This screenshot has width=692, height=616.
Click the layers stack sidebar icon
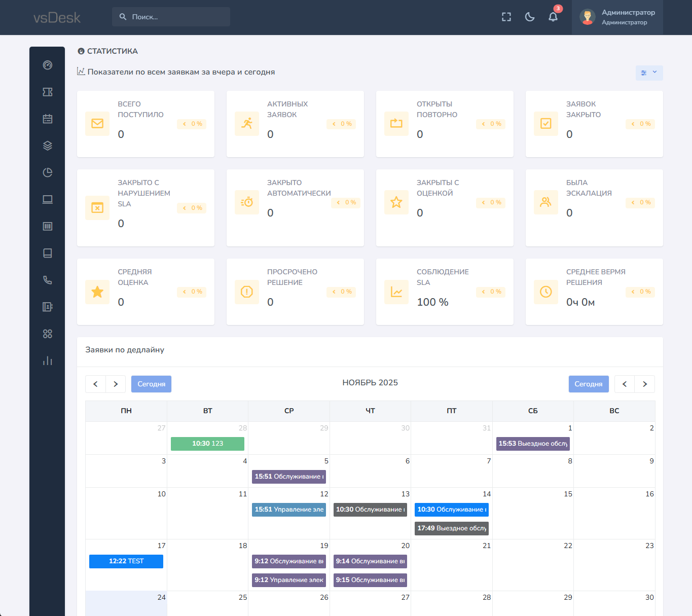click(48, 146)
